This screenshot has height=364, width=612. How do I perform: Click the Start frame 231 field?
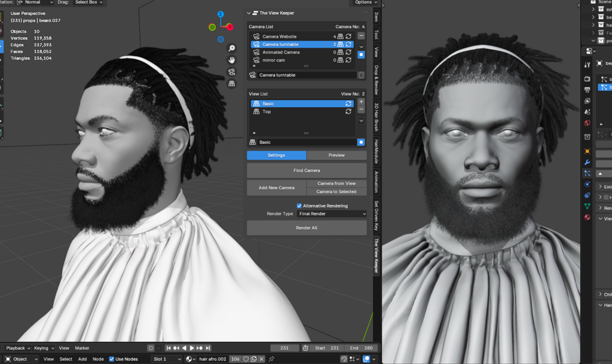coord(327,348)
